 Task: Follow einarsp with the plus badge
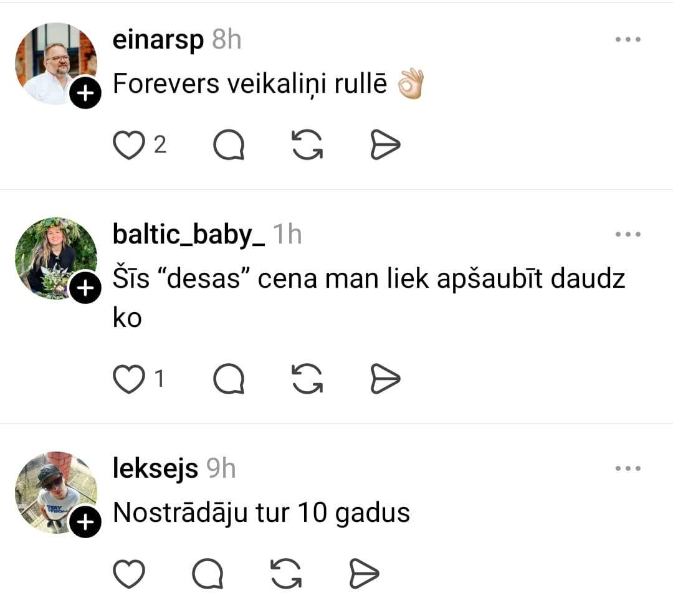click(x=85, y=93)
